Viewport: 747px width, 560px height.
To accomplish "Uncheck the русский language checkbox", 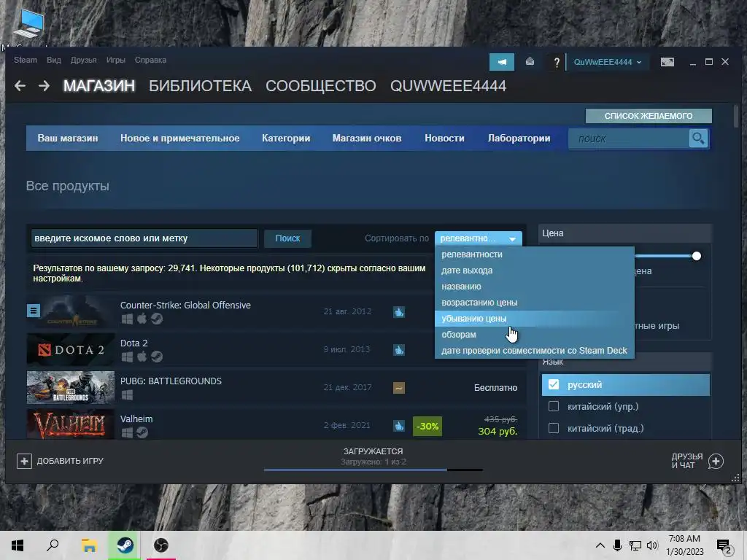I will pos(554,384).
